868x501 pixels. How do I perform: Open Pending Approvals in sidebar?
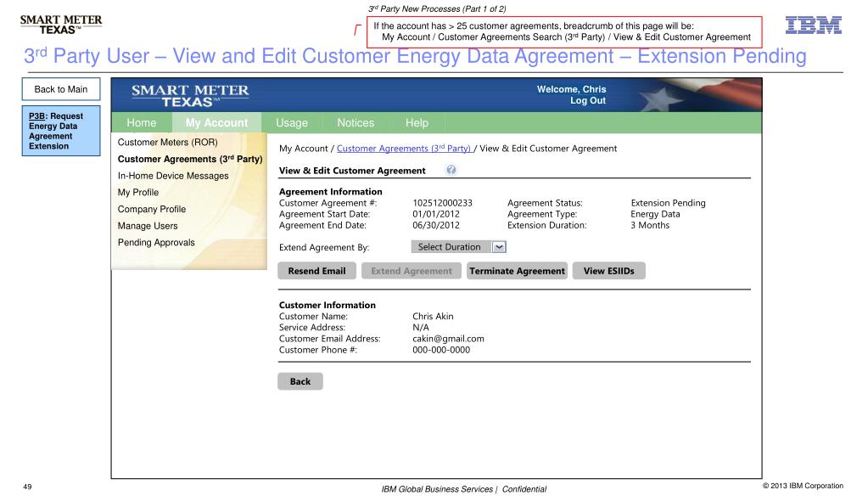(x=156, y=243)
